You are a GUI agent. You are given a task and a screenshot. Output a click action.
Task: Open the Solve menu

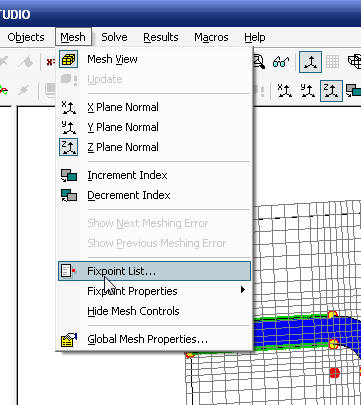114,37
